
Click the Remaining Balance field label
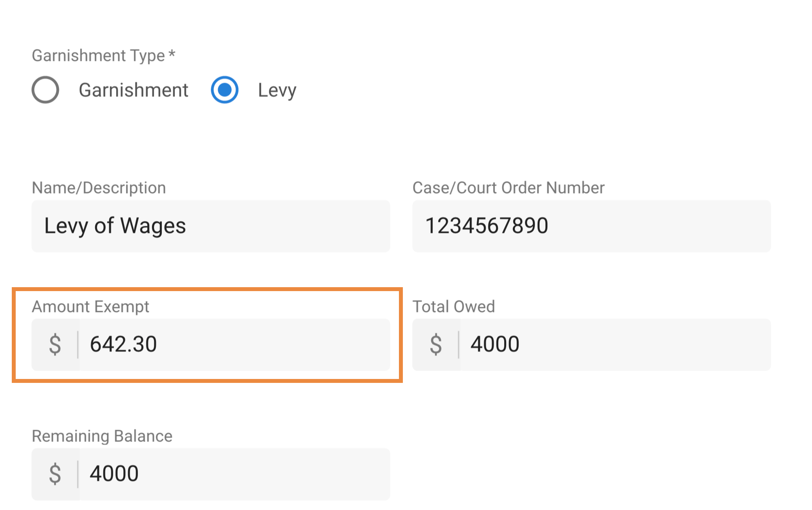(102, 436)
